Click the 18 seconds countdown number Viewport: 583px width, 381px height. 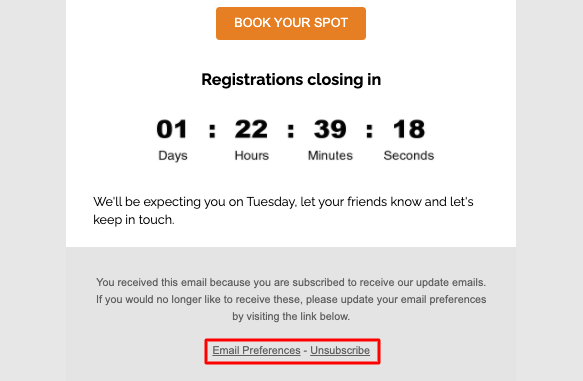(409, 129)
